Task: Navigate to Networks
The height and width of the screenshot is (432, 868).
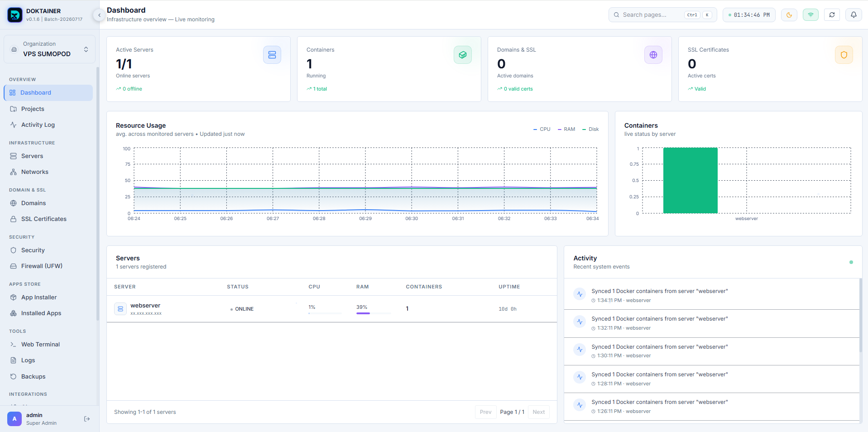Action: point(48,172)
